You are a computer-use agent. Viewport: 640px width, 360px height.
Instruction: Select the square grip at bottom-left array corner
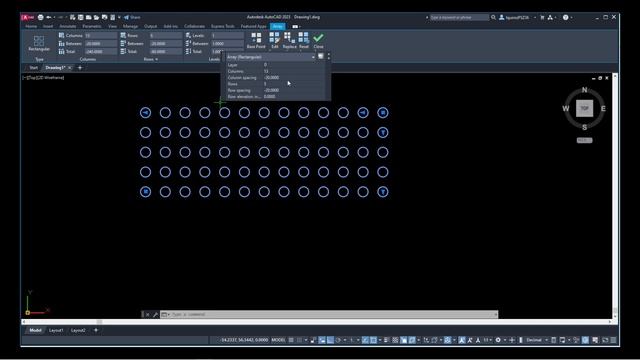[145, 192]
